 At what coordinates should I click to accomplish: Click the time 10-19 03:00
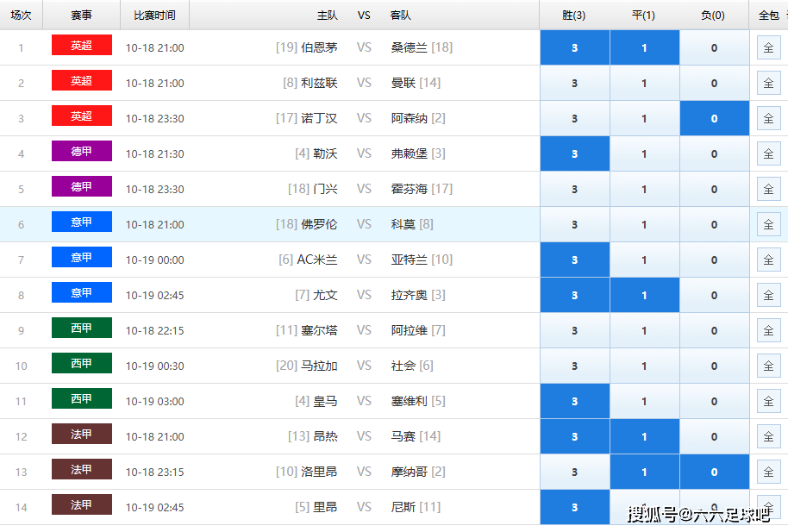(x=155, y=401)
